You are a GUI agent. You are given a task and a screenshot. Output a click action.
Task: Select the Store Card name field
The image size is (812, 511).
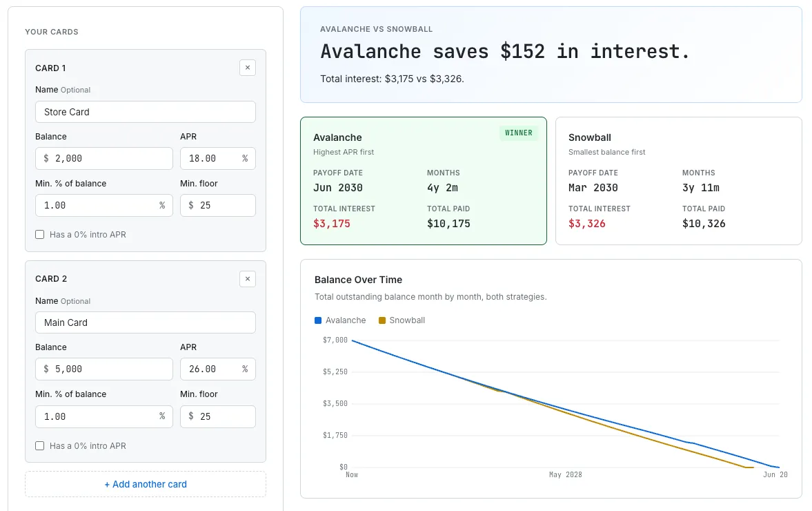click(x=145, y=112)
